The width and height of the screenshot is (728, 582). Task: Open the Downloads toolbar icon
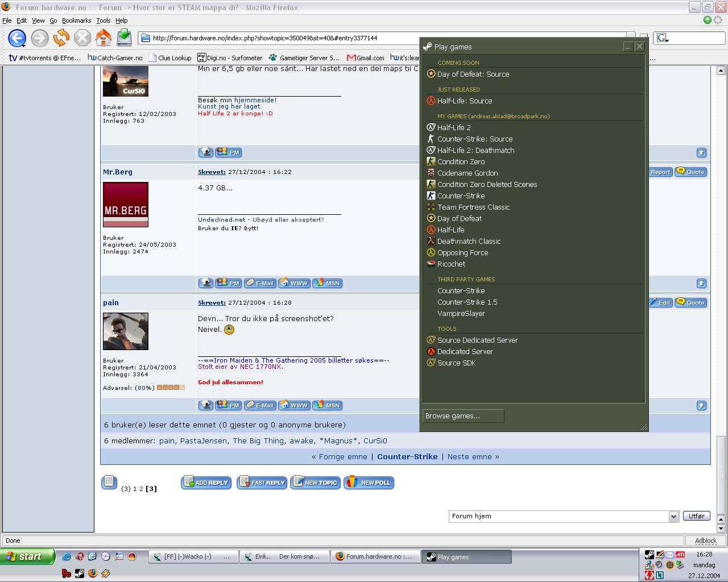click(x=124, y=38)
